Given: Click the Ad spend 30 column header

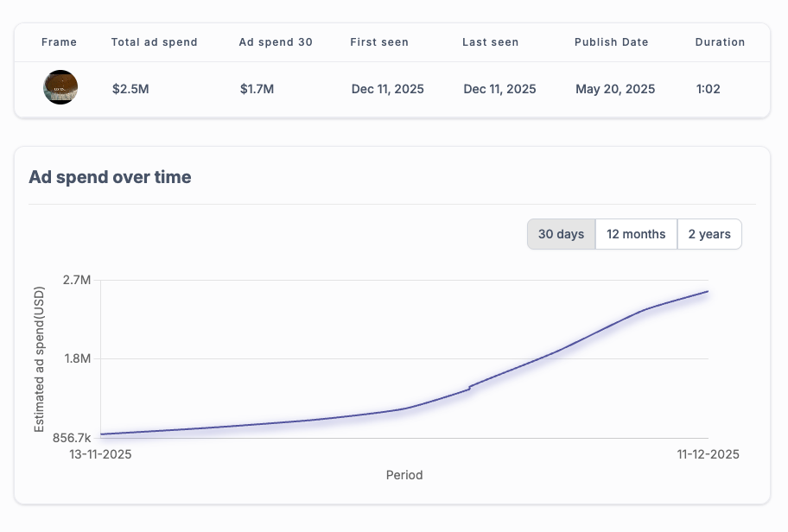Looking at the screenshot, I should click(276, 42).
